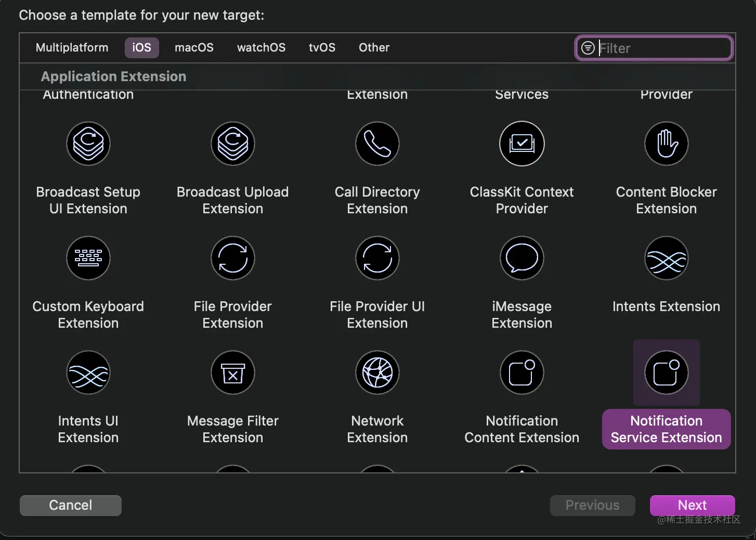Choose the Call Directory Extension phone icon
Screen dimensions: 756x540
coord(377,144)
